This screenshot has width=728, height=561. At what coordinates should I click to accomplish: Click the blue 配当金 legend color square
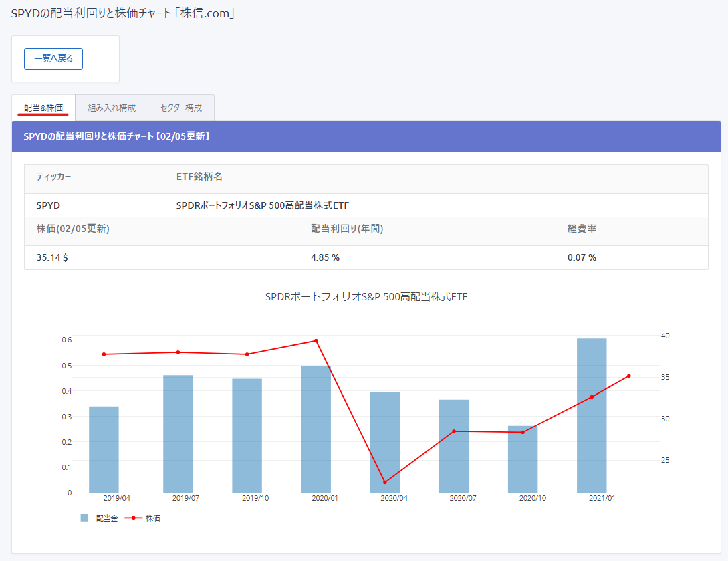pyautogui.click(x=84, y=518)
